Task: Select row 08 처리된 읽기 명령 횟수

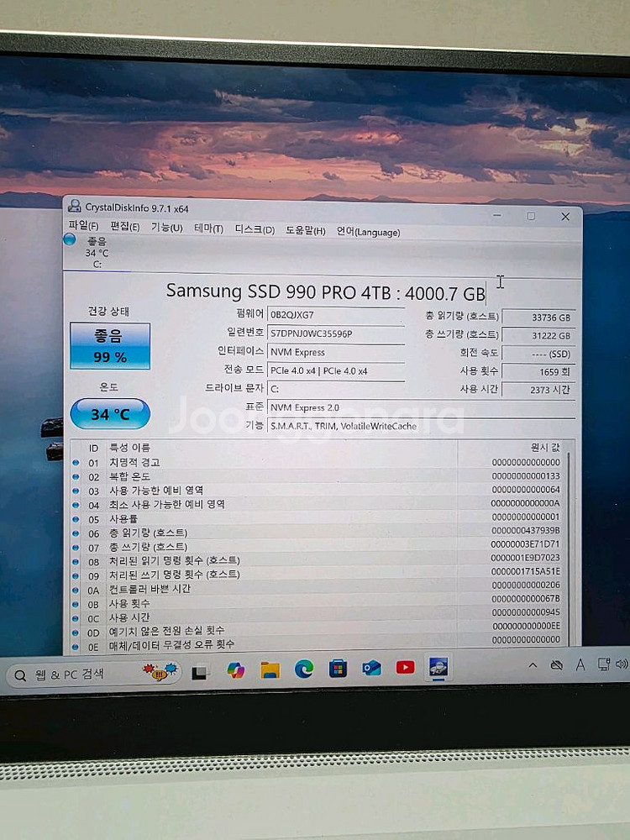Action: point(318,560)
